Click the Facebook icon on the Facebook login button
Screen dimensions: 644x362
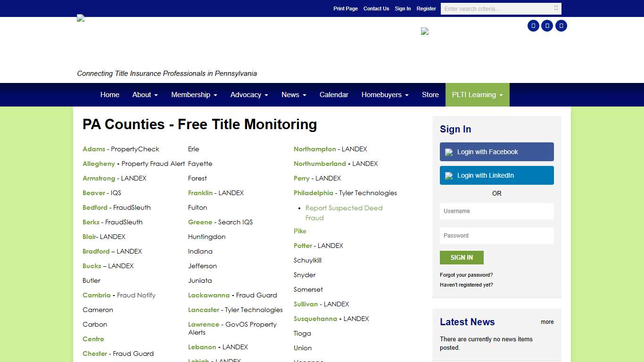tap(448, 152)
